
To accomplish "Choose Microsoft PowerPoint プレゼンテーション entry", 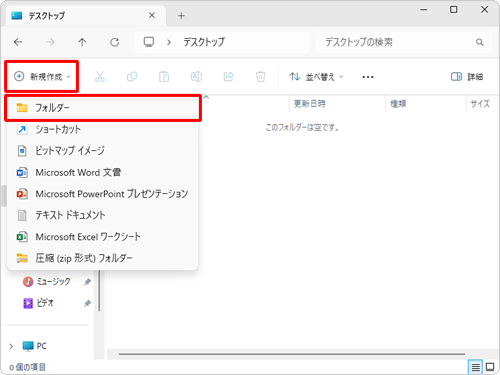I will pos(103,194).
